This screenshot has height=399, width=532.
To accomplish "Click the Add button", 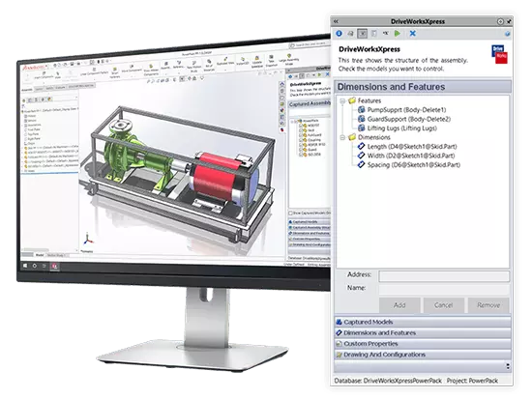I will [x=399, y=305].
